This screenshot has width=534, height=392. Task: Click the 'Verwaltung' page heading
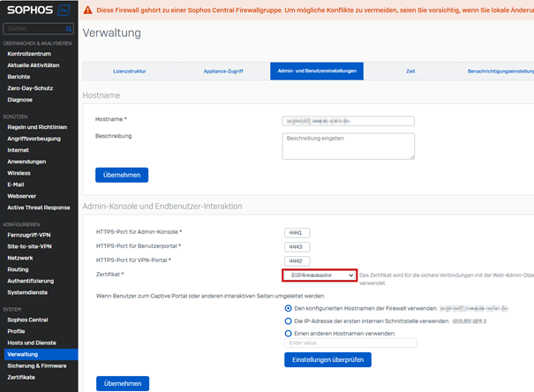click(112, 33)
